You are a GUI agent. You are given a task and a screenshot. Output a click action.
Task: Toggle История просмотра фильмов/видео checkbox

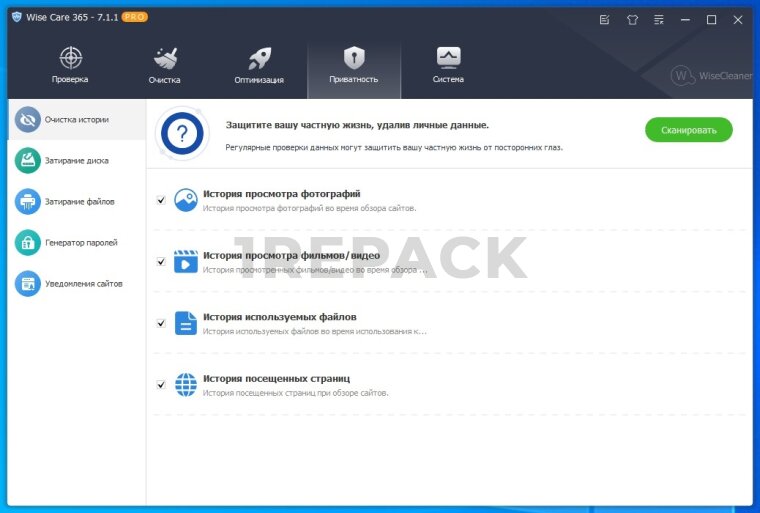161,262
